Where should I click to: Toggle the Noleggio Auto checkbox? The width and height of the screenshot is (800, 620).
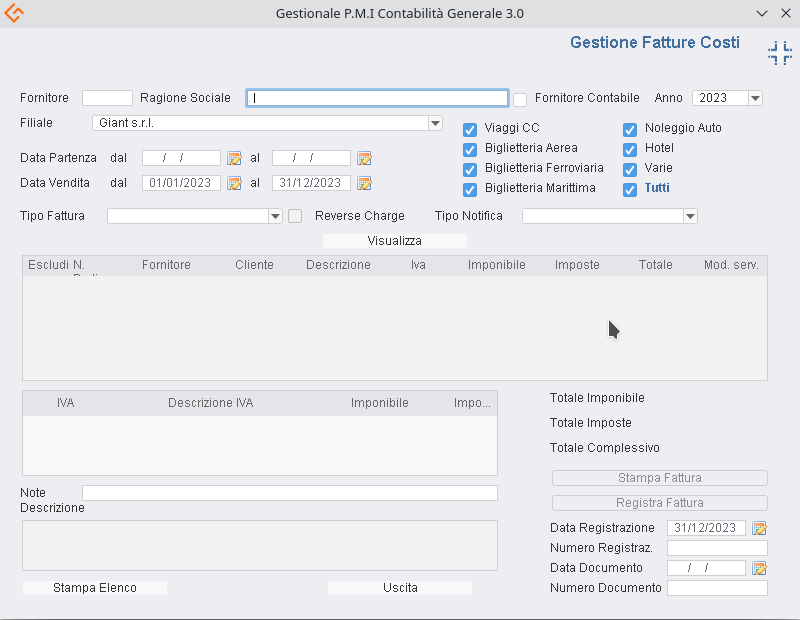tap(630, 129)
